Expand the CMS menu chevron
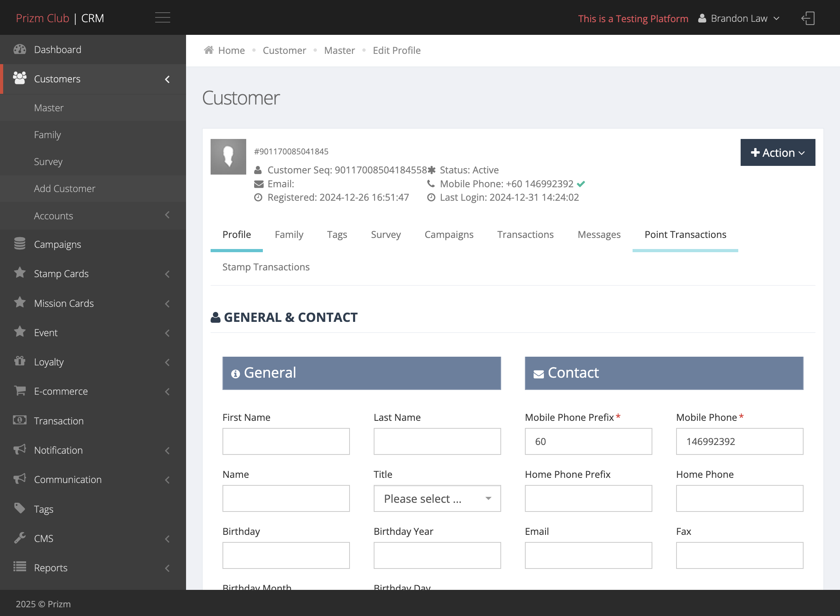The height and width of the screenshot is (616, 840). 167,539
